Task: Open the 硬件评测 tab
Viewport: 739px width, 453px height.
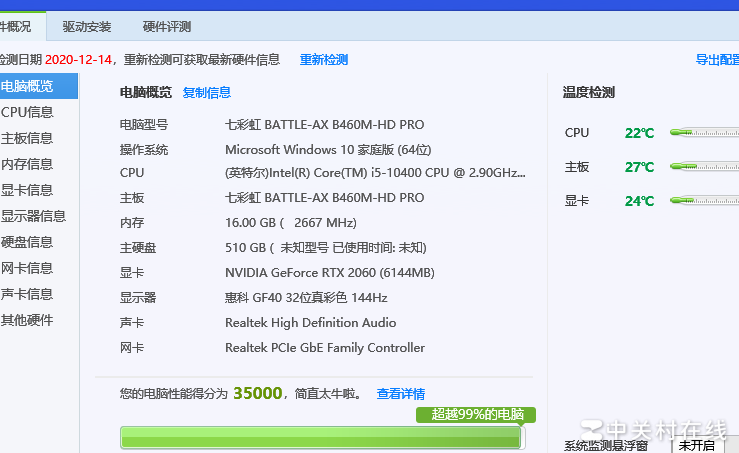Action: point(166,27)
